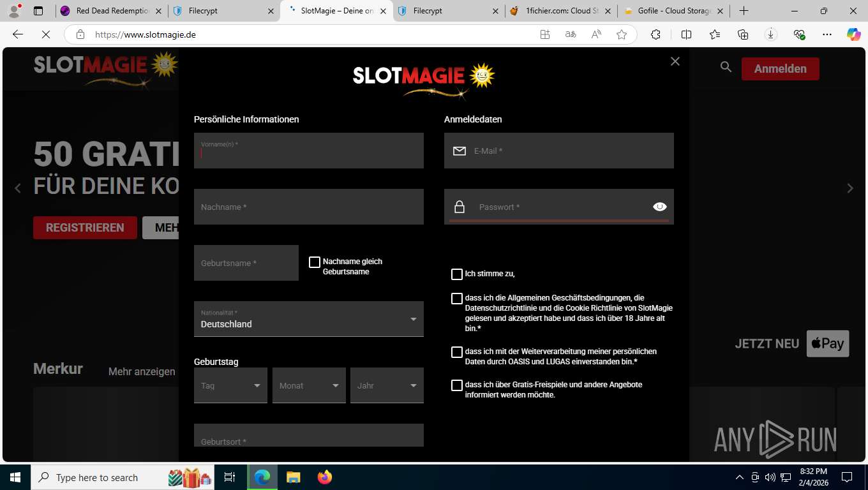Click Read aloud icon in address bar
The height and width of the screenshot is (490, 868).
(596, 34)
